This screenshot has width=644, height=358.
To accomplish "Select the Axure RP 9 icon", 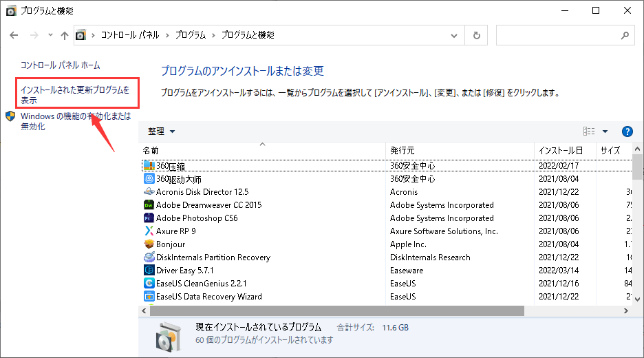I will 149,231.
